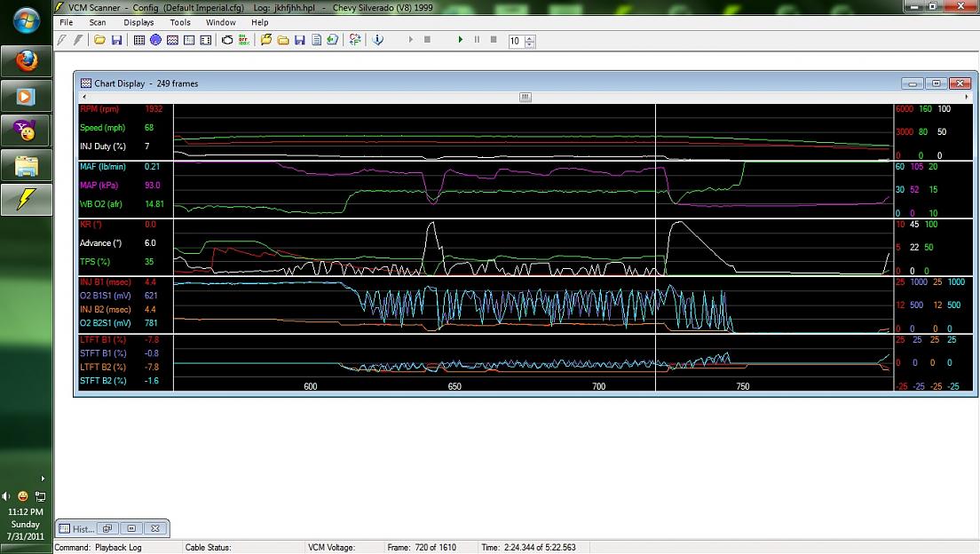
Task: Open the blue gauge display icon
Action: click(x=155, y=40)
